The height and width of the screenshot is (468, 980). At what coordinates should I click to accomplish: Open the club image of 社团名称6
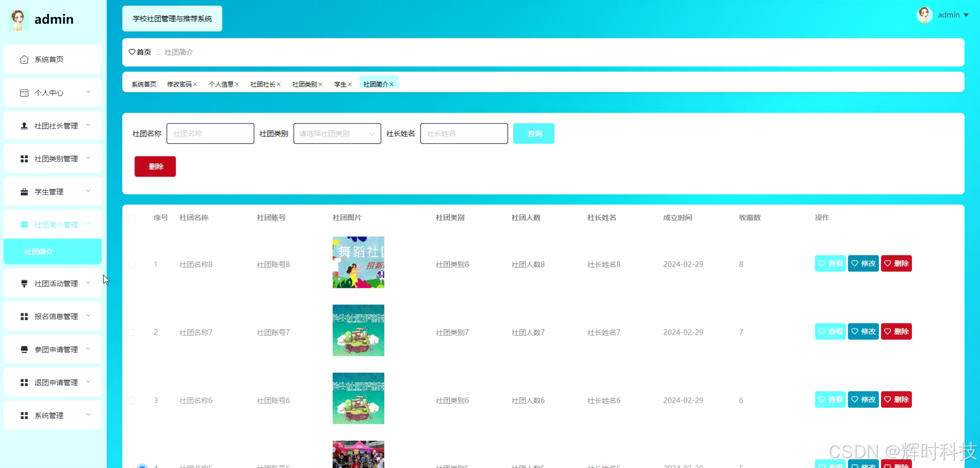[358, 398]
